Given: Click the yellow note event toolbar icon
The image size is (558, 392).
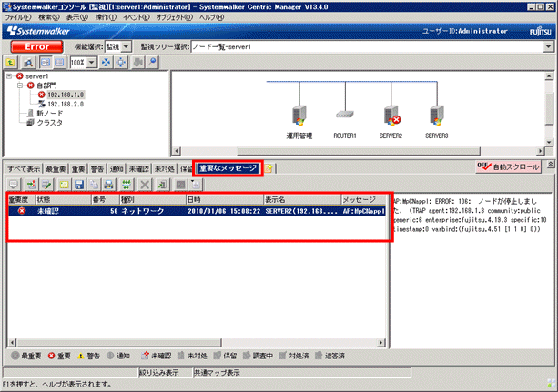Looking at the screenshot, I should [64, 185].
